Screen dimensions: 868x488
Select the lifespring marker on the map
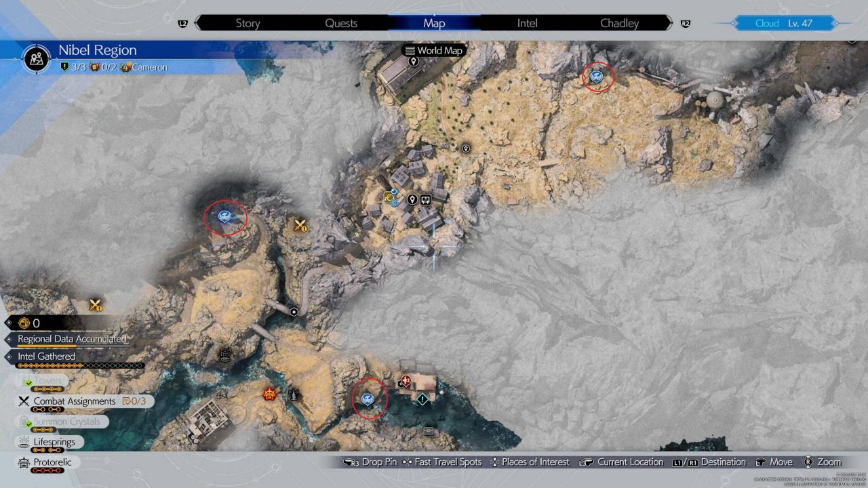click(x=225, y=354)
